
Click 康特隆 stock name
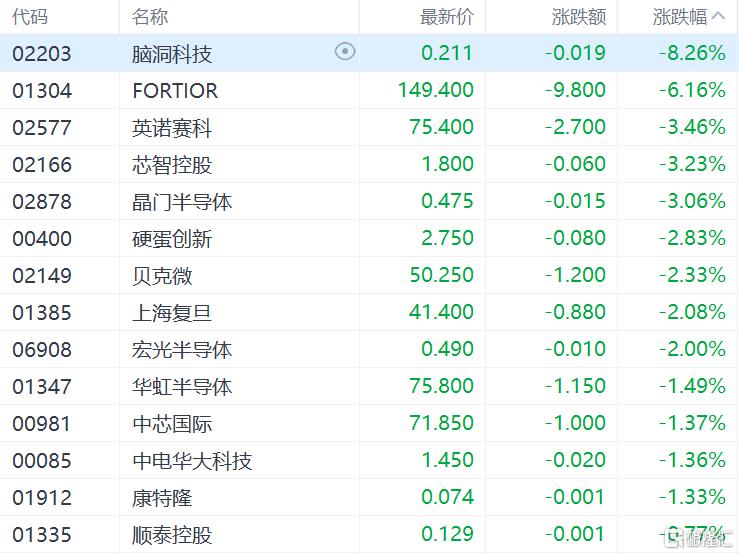[x=162, y=497]
